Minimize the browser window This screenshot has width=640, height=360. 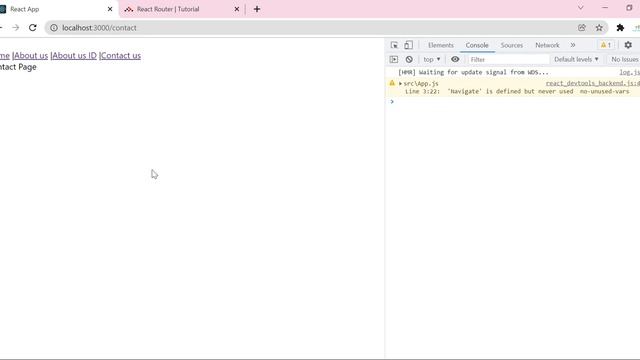click(605, 8)
